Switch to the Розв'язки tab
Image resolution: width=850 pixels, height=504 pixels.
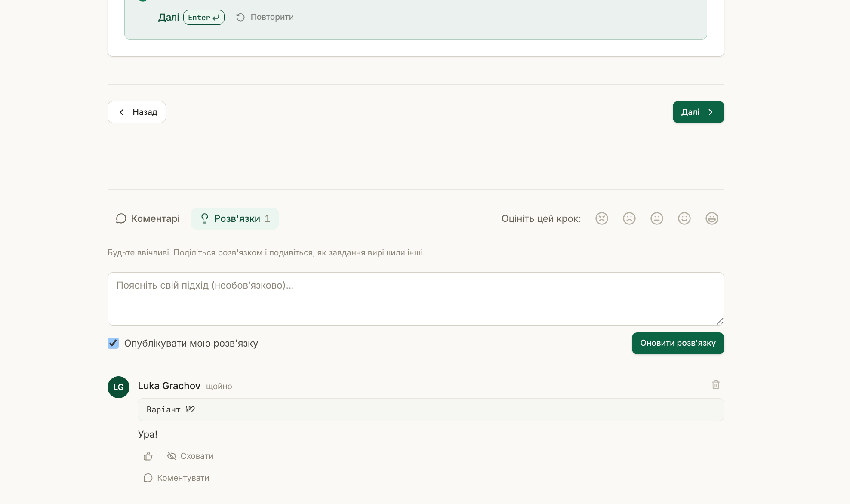(x=235, y=218)
